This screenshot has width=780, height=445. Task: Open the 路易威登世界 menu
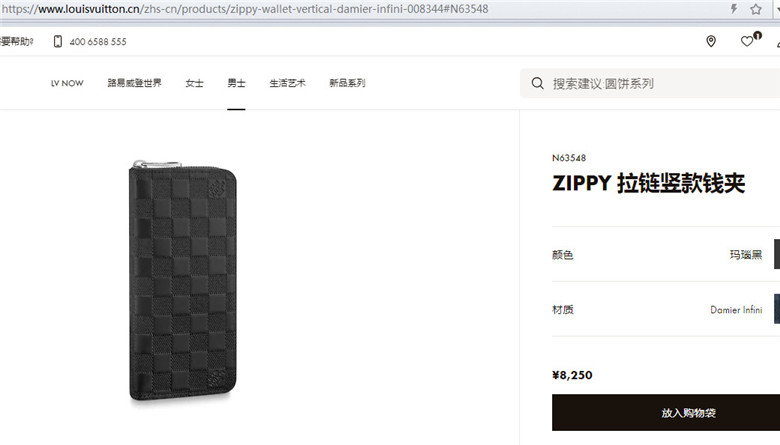(x=134, y=83)
